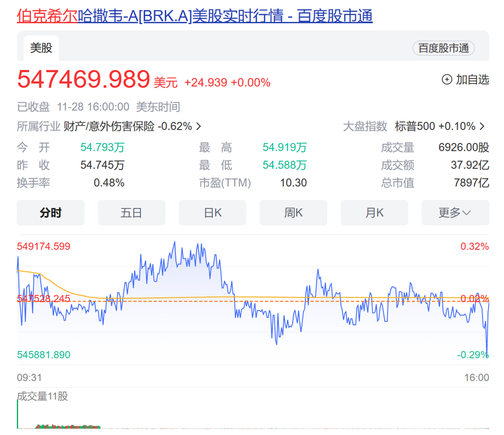Switch to the 日K chart tab
Screen dimensions: 504x435
point(212,213)
